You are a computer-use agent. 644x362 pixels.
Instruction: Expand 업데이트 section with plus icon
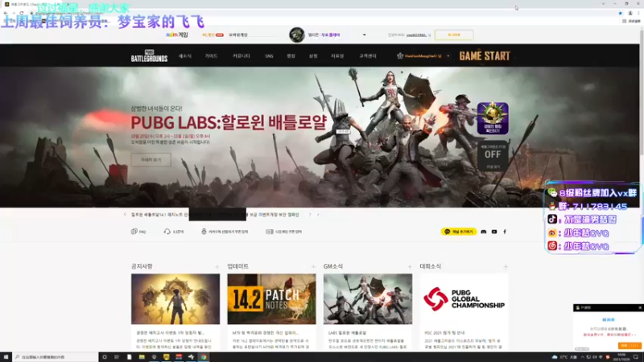tap(313, 267)
